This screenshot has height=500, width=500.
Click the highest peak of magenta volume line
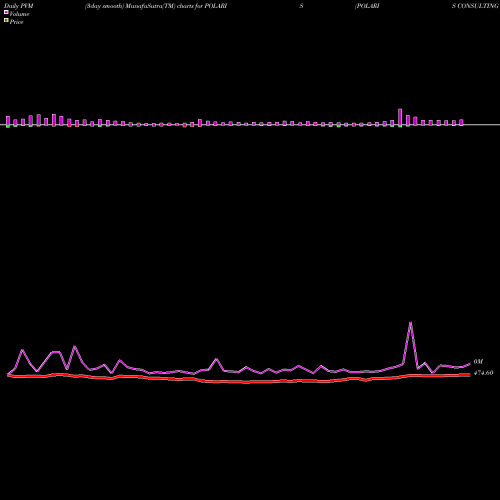coord(410,323)
